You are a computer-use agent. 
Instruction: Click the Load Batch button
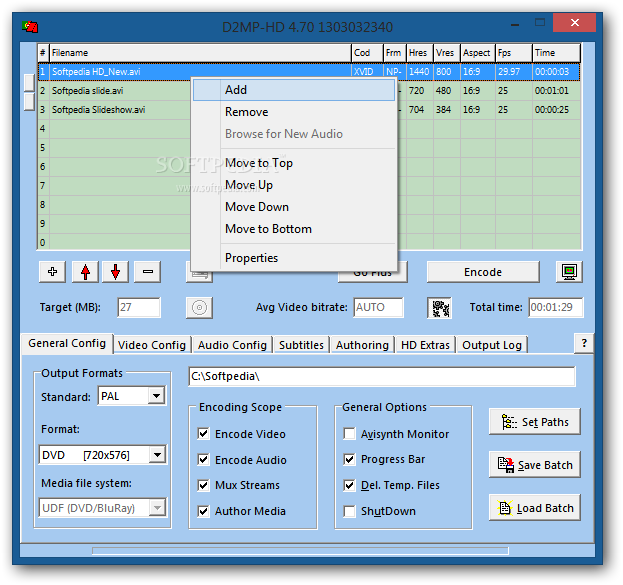(x=534, y=508)
